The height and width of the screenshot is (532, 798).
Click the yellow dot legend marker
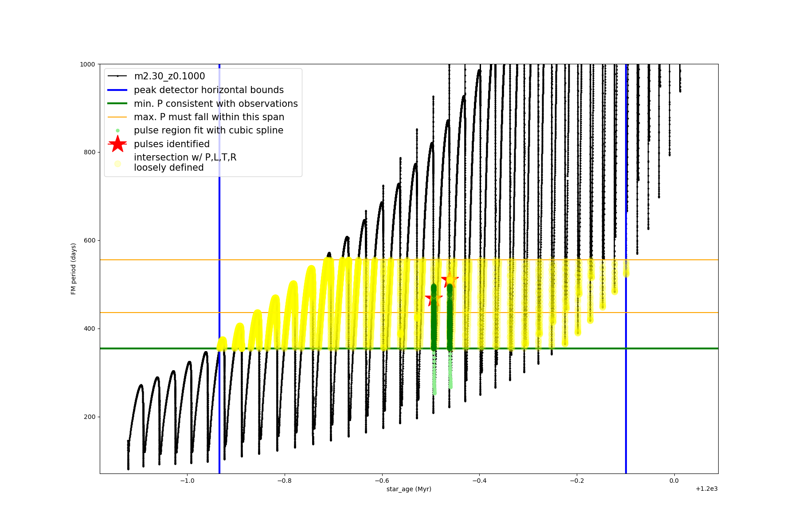(x=117, y=164)
